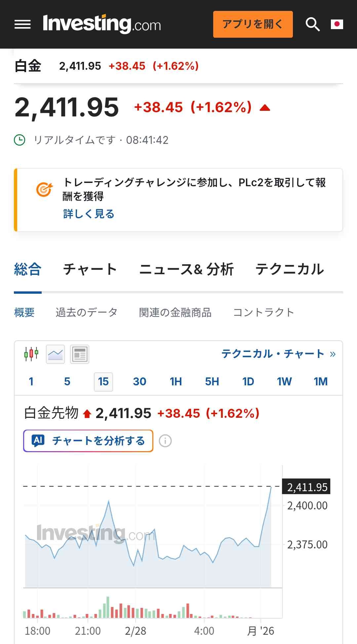This screenshot has height=644, width=357.
Task: Switch to the チャート tab
Action: 90,269
